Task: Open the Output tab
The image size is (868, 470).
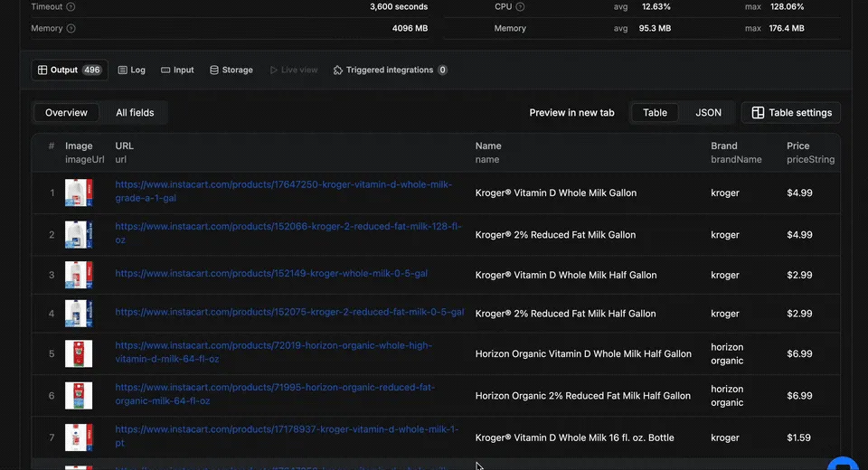Action: (x=70, y=70)
